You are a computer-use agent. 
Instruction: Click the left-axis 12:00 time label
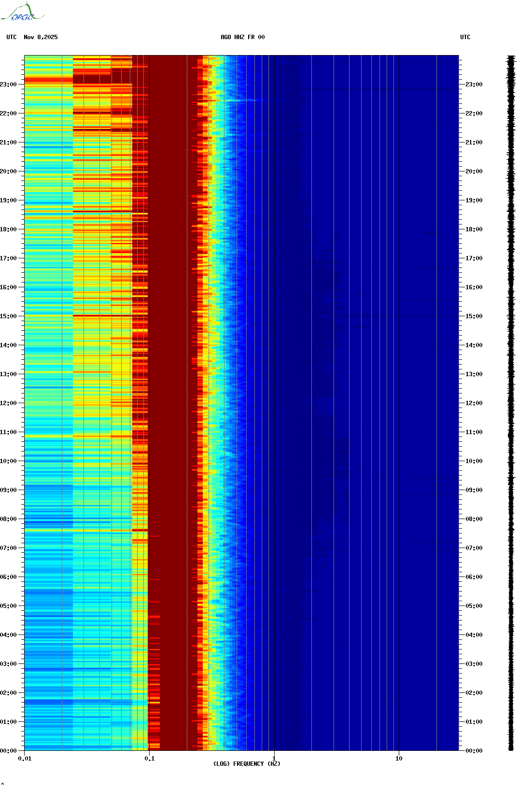(8, 403)
